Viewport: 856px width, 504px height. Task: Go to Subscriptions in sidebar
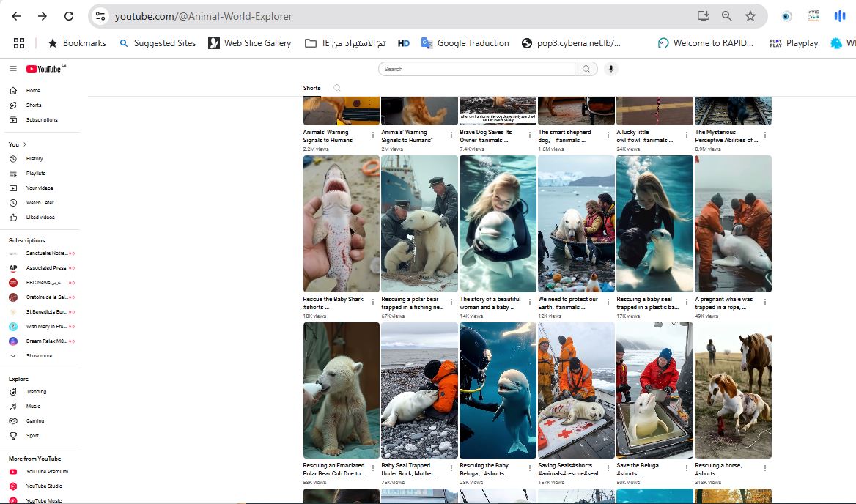[x=41, y=120]
